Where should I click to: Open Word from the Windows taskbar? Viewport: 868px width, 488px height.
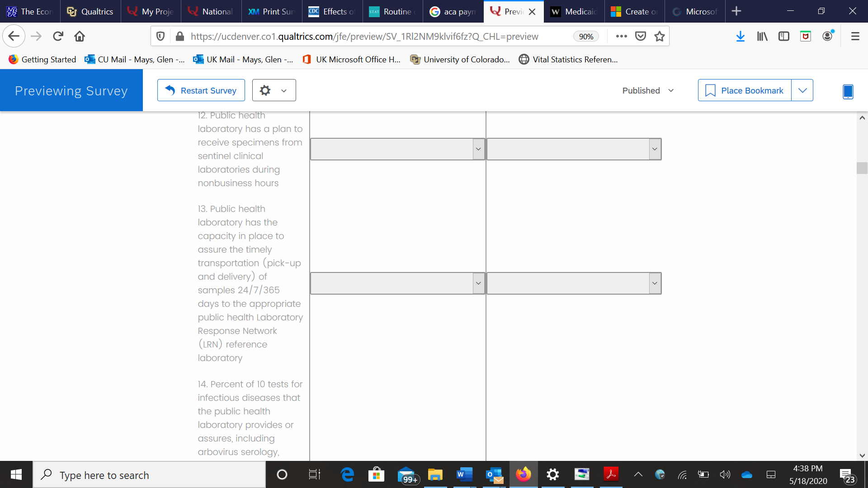[x=464, y=474]
